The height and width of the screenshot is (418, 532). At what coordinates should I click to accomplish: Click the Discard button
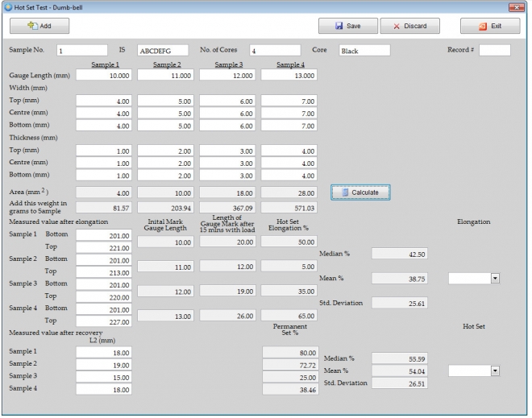click(409, 27)
